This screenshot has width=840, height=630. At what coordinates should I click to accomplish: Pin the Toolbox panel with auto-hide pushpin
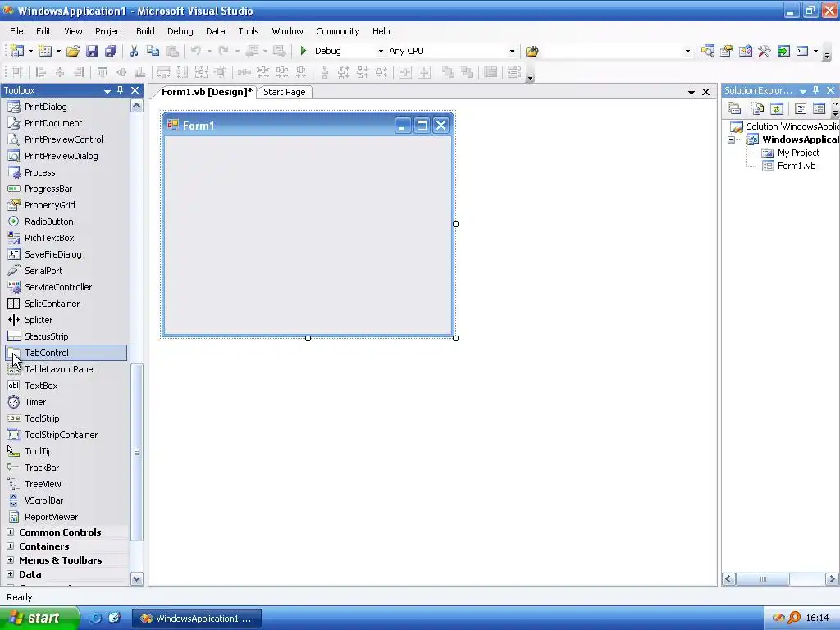[121, 90]
